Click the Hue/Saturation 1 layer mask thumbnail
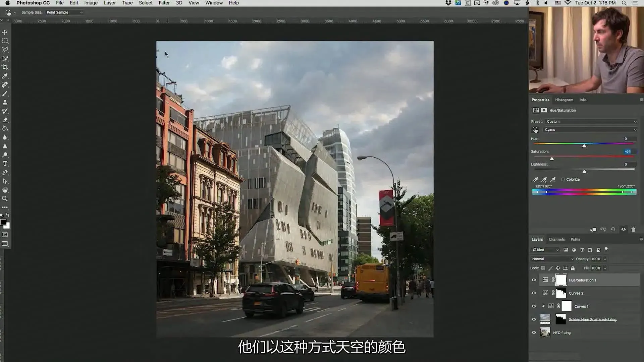 (561, 280)
